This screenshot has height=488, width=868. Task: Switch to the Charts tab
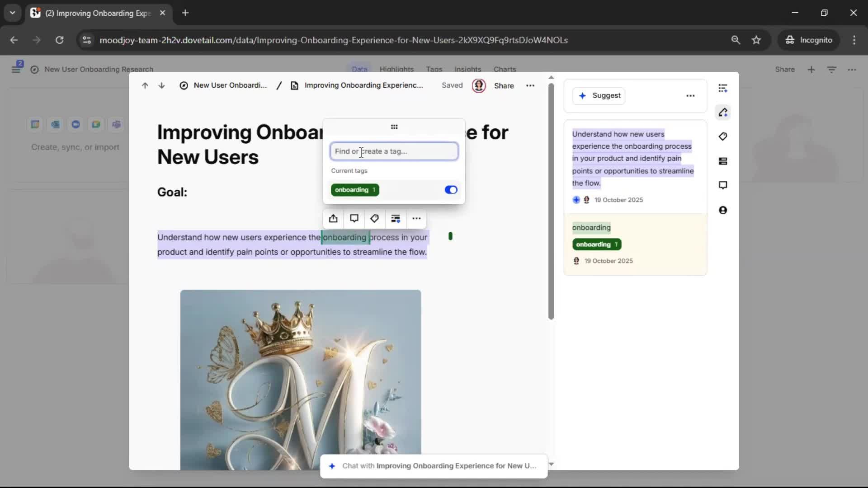click(x=505, y=69)
